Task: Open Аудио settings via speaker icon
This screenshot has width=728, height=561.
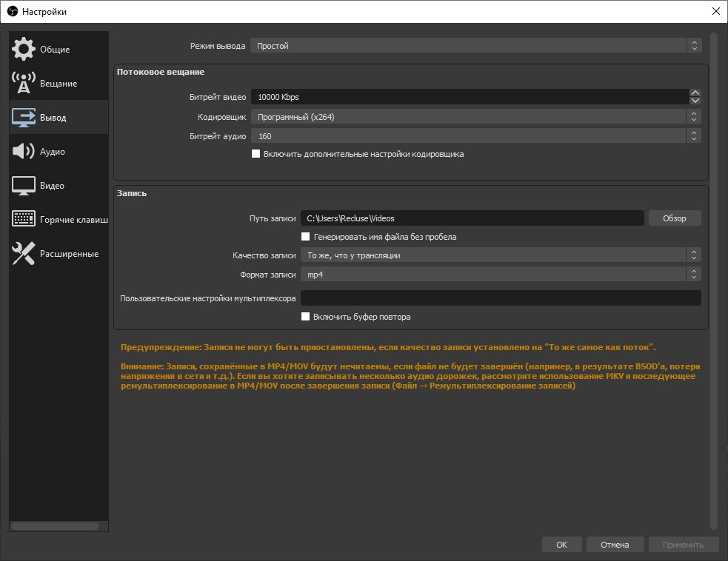Action: (24, 152)
